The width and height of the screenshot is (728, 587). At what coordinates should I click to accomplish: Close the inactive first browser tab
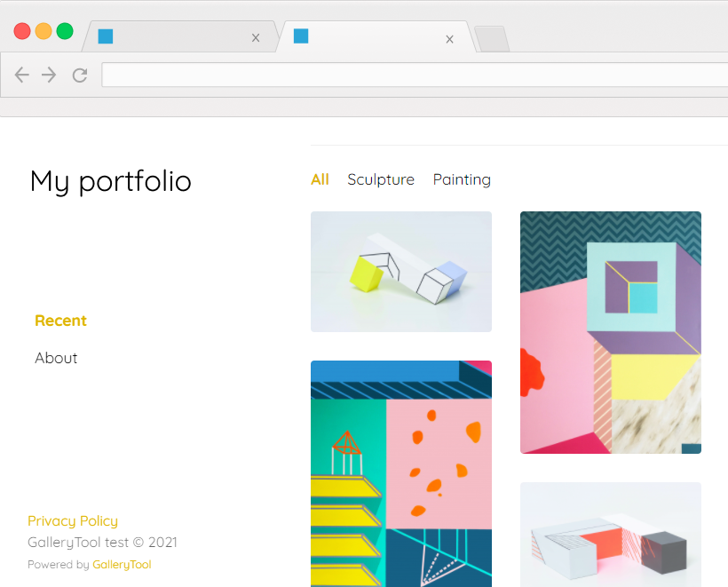click(x=256, y=36)
